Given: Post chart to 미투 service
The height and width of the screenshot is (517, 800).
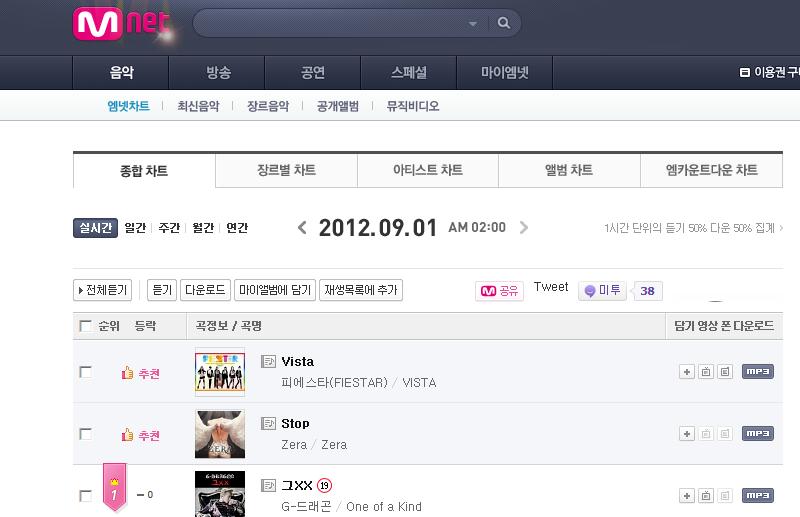Looking at the screenshot, I should pyautogui.click(x=602, y=290).
